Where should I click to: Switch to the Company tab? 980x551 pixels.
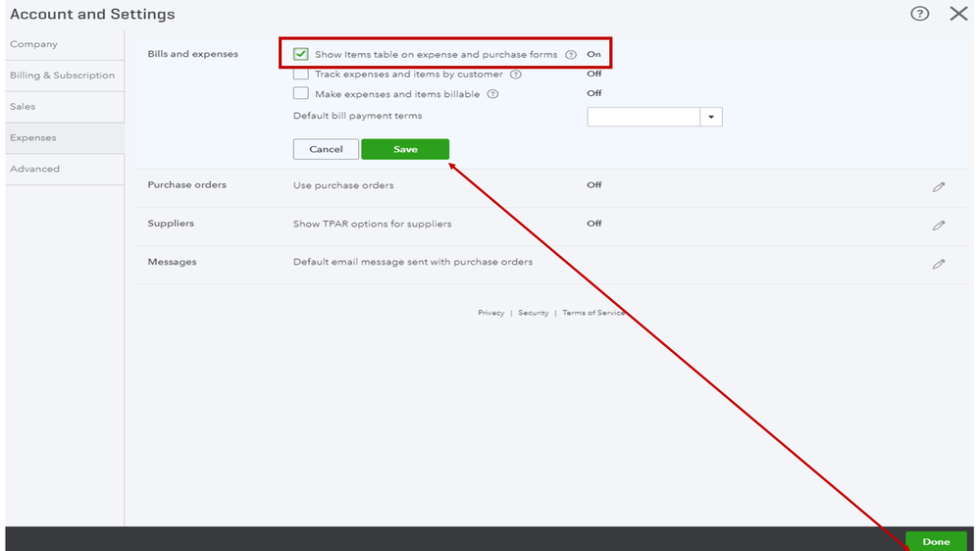pyautogui.click(x=65, y=44)
